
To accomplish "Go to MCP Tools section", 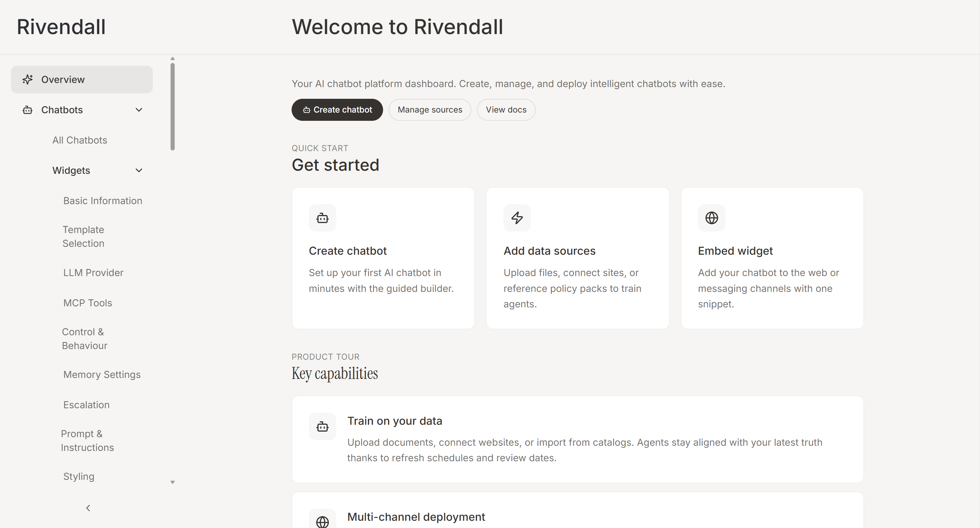I will (x=87, y=303).
